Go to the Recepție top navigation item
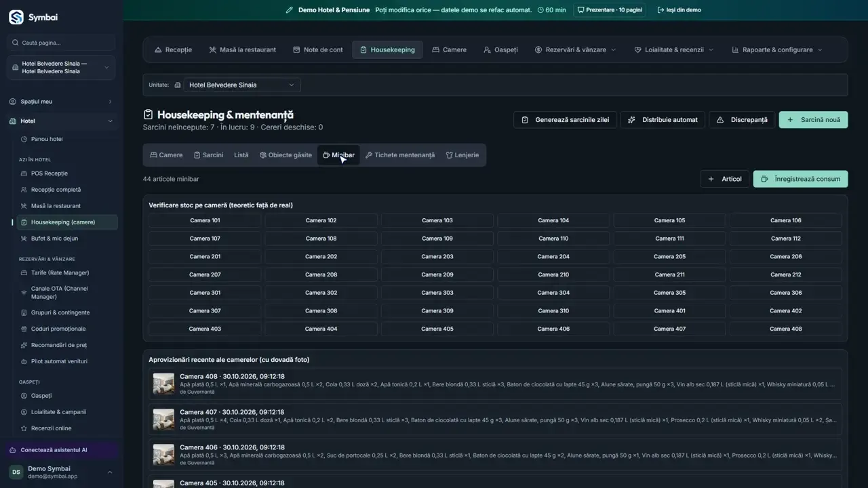 (x=173, y=49)
